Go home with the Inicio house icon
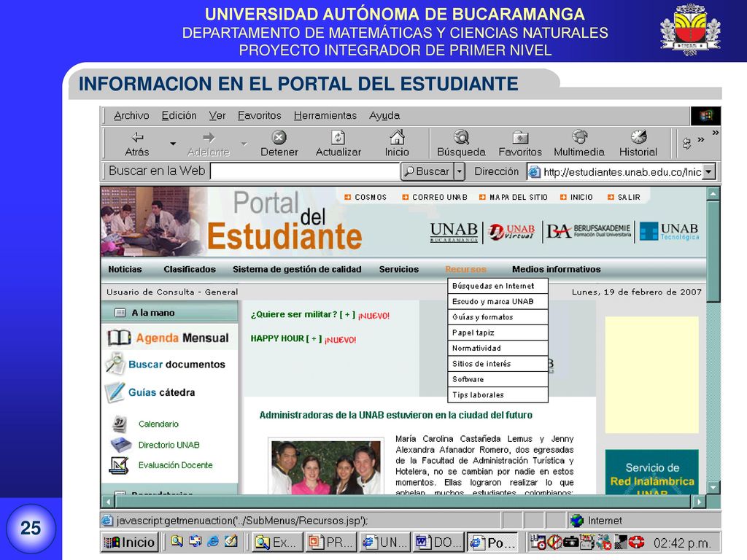Viewport: 747px width, 560px height. click(x=397, y=137)
